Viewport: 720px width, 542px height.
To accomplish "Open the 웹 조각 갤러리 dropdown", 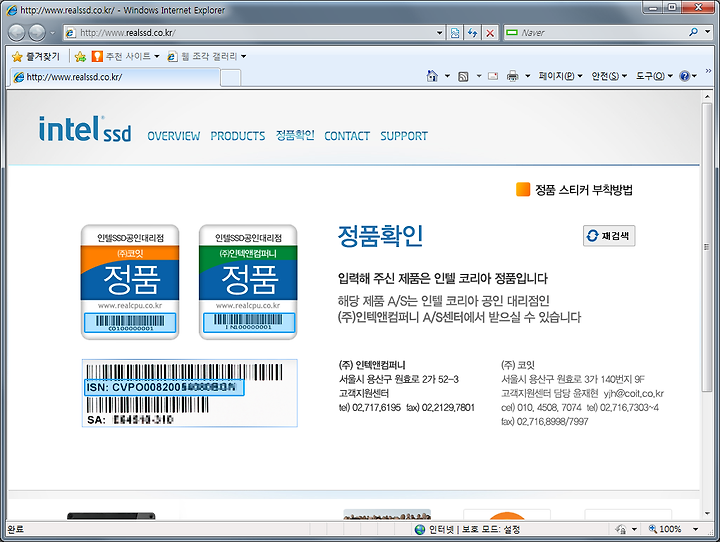I will tap(207, 56).
